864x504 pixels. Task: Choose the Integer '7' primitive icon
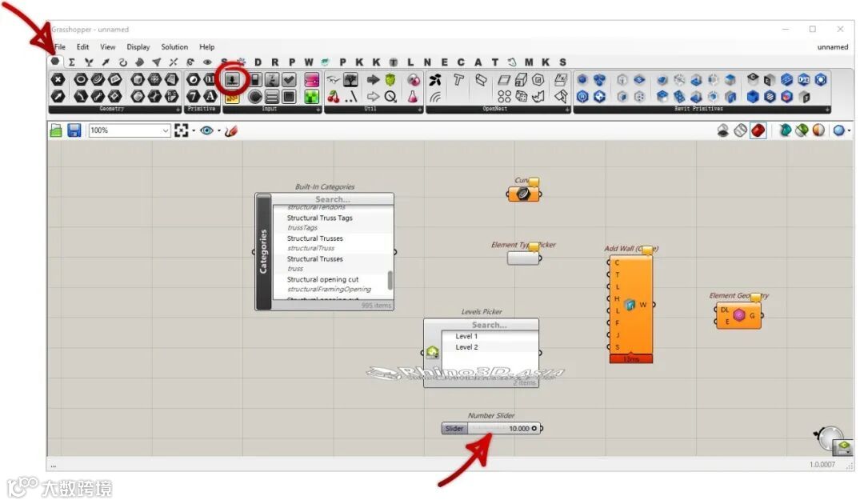[194, 97]
